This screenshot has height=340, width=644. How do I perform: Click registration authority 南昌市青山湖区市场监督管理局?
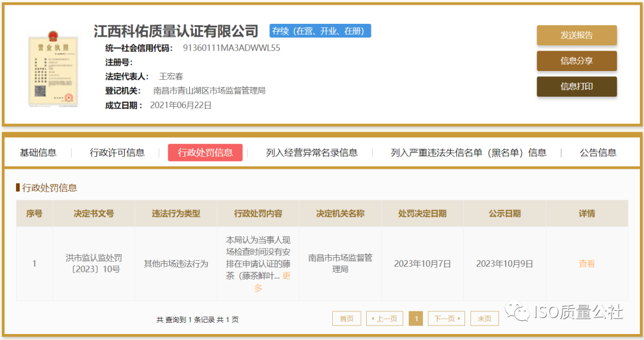coord(209,91)
